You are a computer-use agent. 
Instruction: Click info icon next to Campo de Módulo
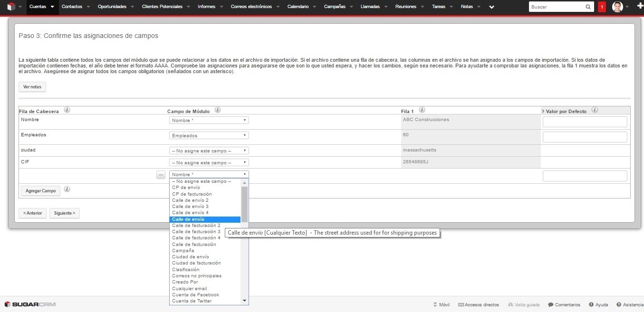click(218, 110)
